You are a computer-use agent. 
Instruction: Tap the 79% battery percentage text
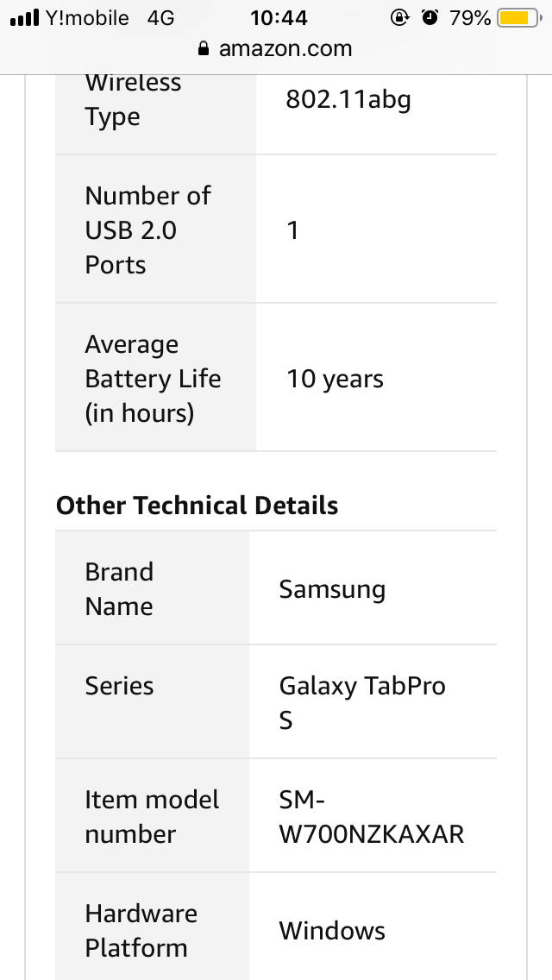[x=469, y=17]
